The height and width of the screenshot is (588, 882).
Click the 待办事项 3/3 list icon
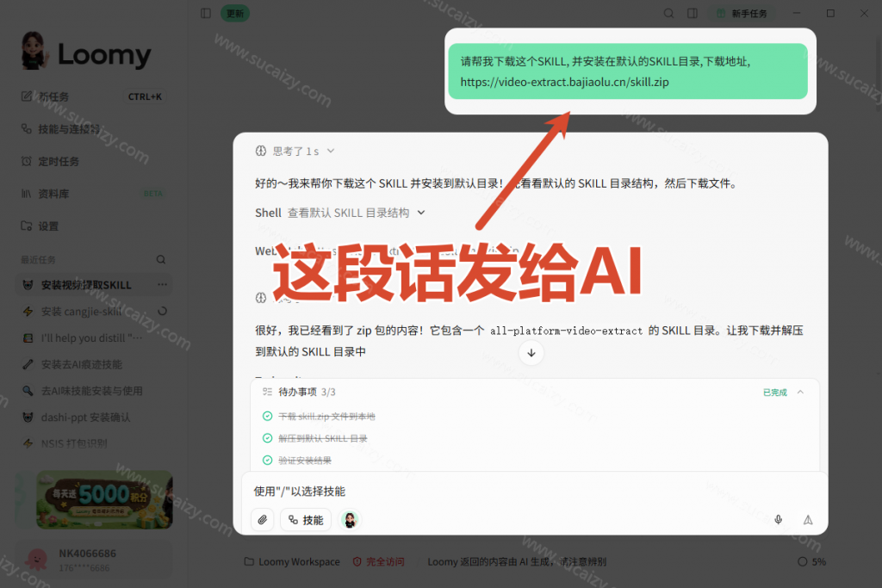(267, 392)
